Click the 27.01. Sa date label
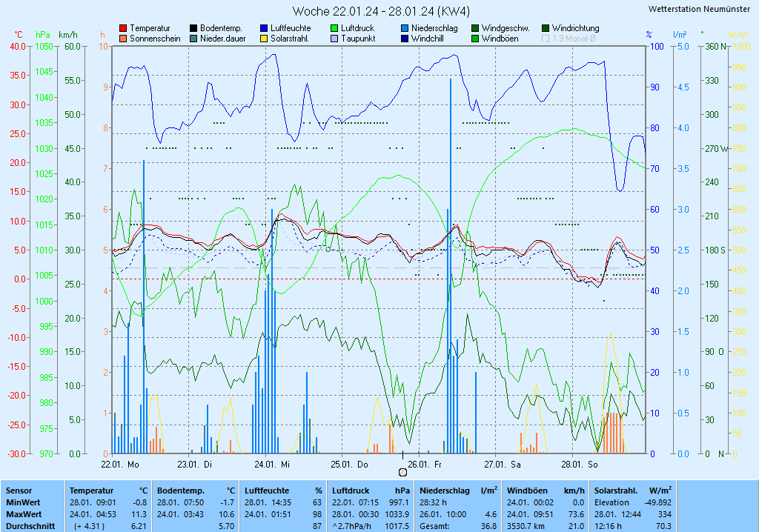Screen dimensions: 759x532 pyautogui.click(x=503, y=465)
